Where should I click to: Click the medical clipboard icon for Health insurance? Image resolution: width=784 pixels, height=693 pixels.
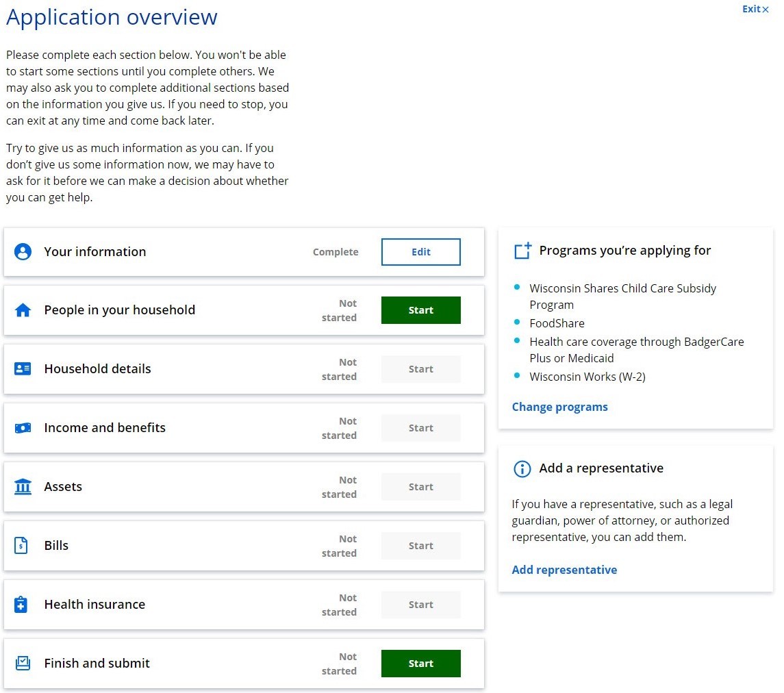coord(21,605)
